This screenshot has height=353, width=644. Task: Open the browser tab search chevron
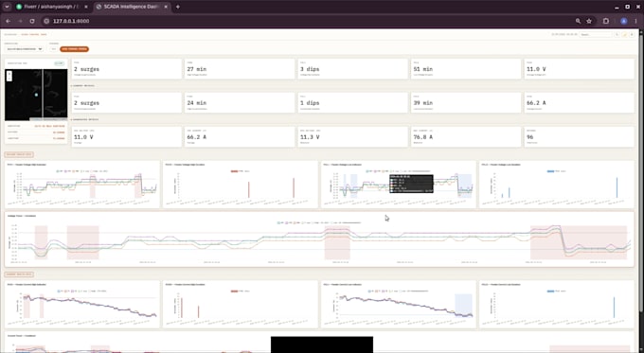pyautogui.click(x=7, y=7)
